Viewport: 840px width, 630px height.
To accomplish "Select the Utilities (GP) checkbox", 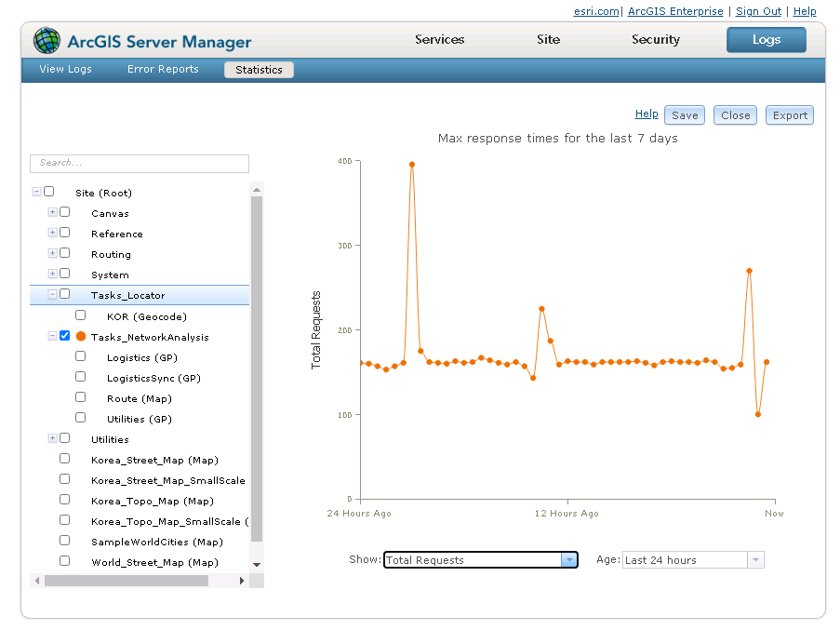I will (x=80, y=417).
